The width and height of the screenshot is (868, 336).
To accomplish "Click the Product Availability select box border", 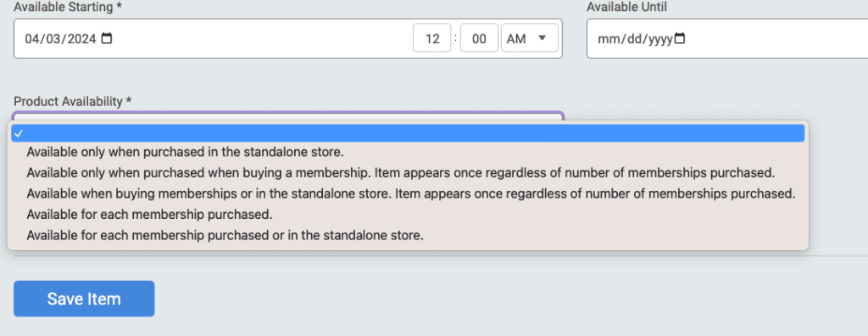I will (288, 115).
